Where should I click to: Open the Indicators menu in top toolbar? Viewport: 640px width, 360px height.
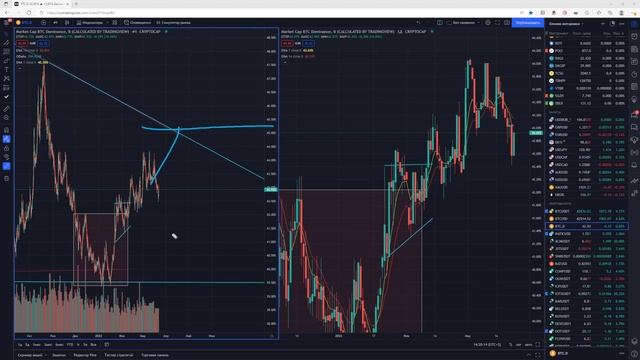tap(90, 23)
